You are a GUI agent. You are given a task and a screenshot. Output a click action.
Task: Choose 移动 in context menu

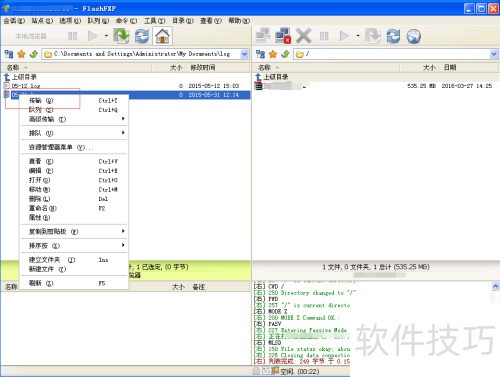pyautogui.click(x=74, y=189)
